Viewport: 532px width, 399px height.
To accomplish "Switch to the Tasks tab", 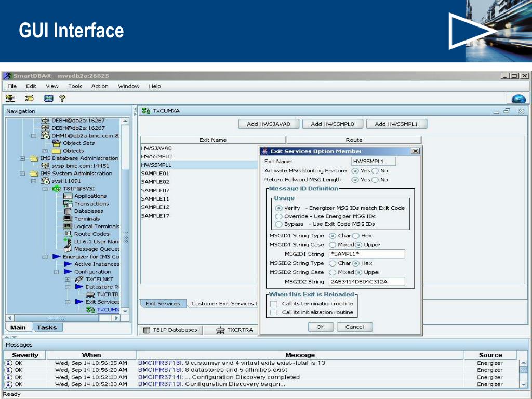I will pyautogui.click(x=47, y=328).
